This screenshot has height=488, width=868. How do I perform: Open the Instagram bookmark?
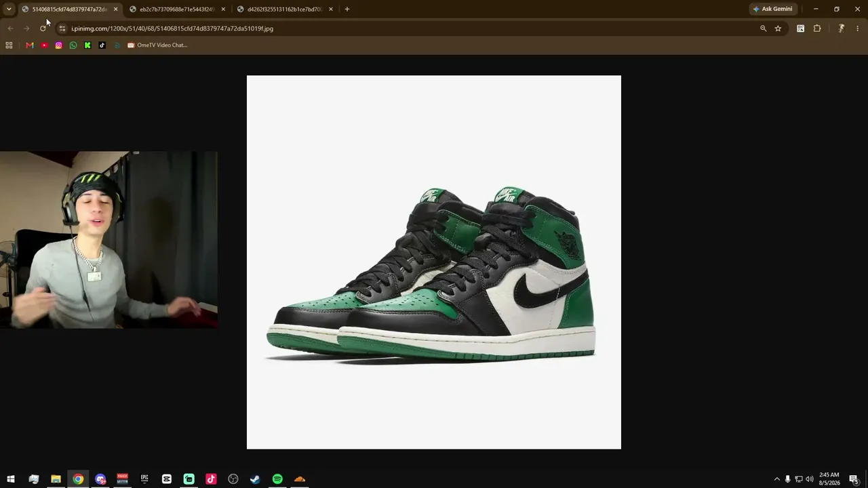click(59, 45)
